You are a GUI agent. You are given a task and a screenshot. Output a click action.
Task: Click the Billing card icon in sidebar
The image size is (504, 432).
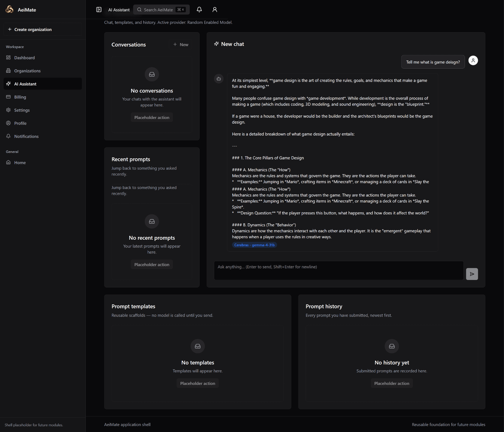8,97
